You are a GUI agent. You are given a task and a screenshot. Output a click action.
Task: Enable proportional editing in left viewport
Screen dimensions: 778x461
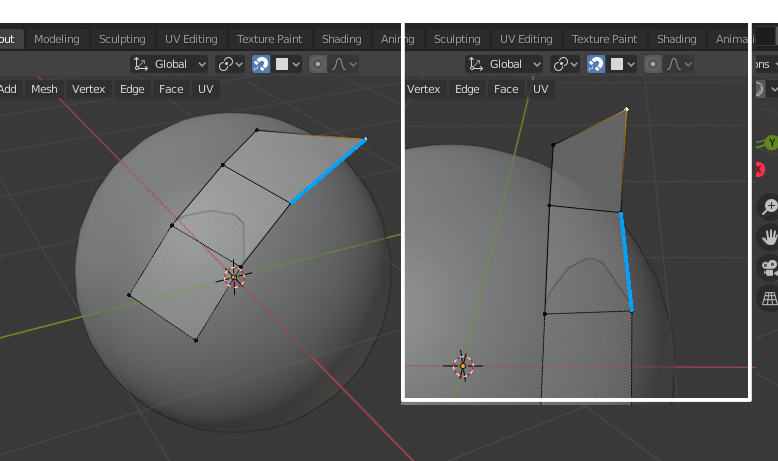tap(318, 64)
